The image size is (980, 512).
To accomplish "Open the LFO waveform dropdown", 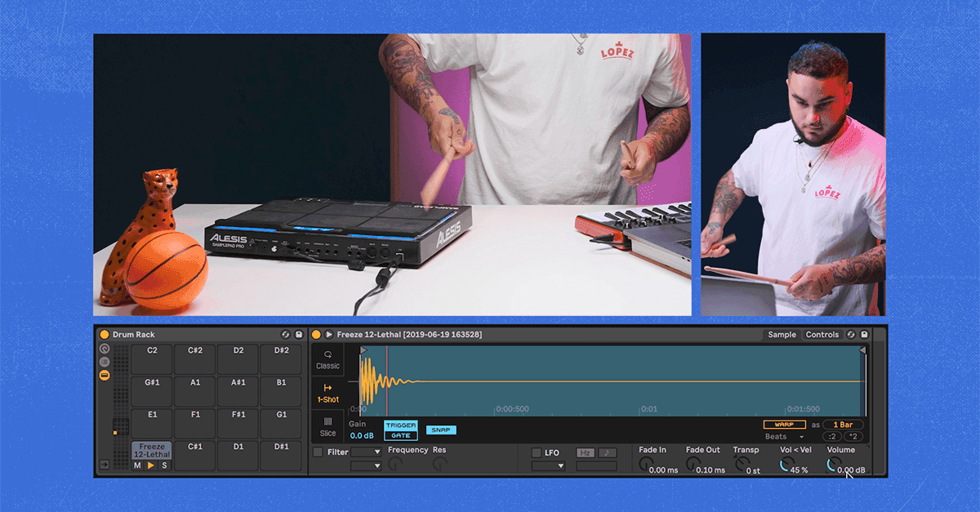I will click(548, 466).
